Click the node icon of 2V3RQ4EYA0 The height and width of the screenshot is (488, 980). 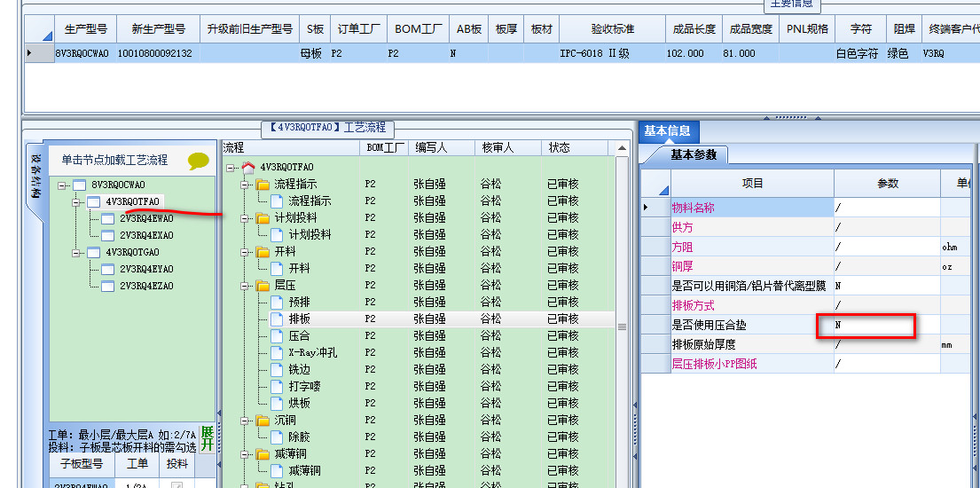tap(107, 270)
